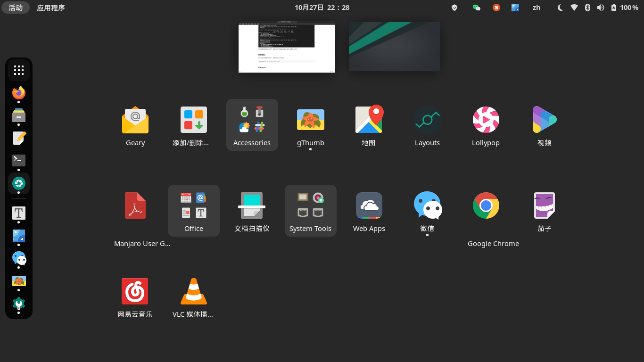Click the Wi-Fi indicator in top bar
The height and width of the screenshot is (362, 644).
tap(574, 8)
